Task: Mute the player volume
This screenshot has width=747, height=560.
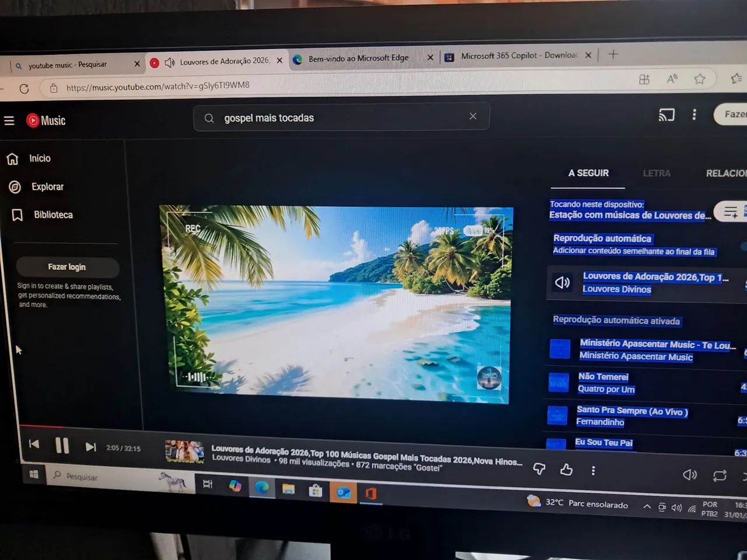Action: click(690, 475)
